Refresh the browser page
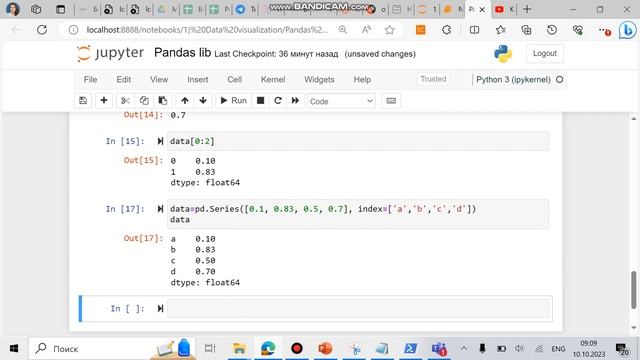This screenshot has width=640, height=360. point(42,30)
